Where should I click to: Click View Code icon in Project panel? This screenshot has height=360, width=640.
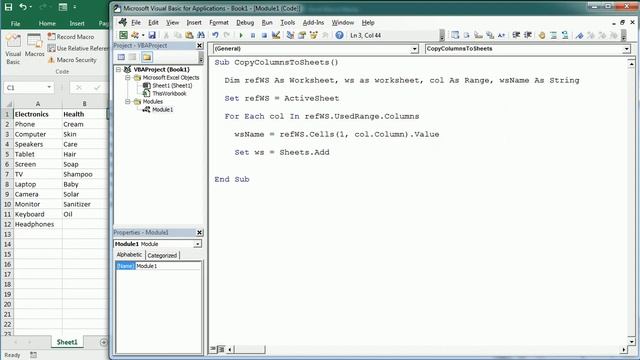tap(121, 57)
